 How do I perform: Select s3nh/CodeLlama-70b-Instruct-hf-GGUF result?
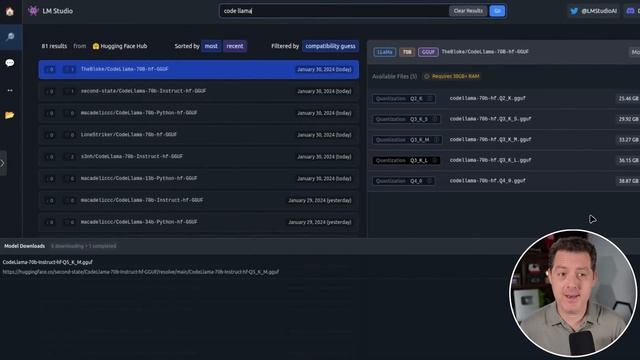coord(199,157)
